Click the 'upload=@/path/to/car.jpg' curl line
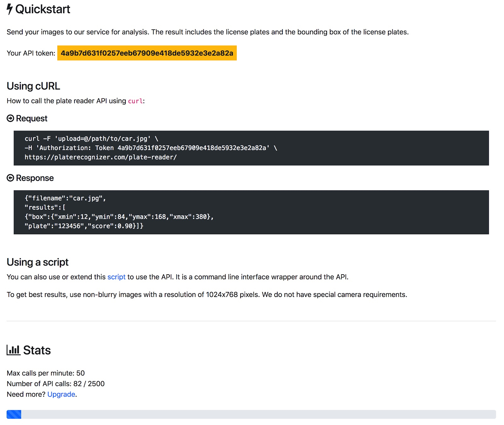 [91, 139]
